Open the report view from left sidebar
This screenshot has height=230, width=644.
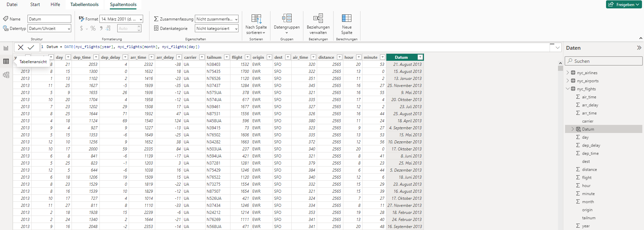tap(6, 48)
